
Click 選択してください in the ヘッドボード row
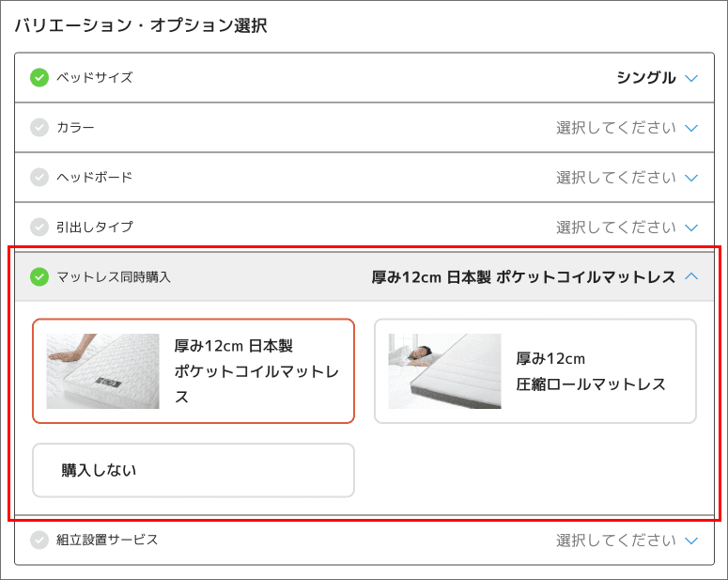(615, 178)
